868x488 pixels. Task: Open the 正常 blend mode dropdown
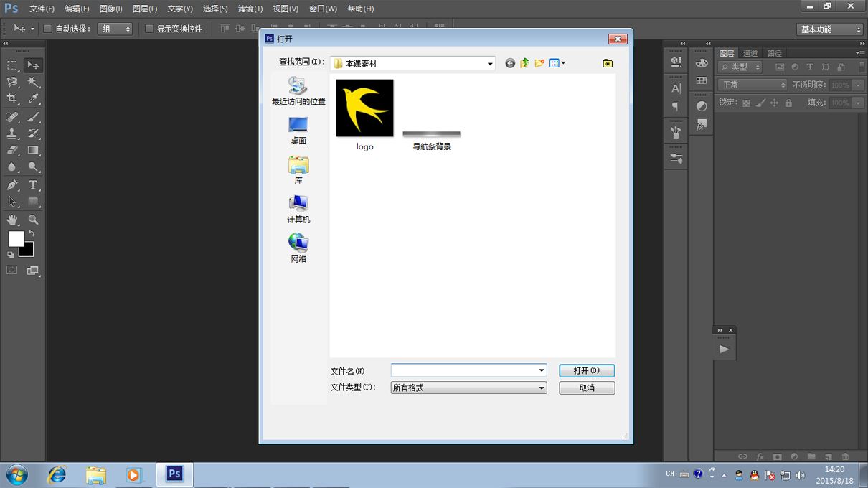753,85
